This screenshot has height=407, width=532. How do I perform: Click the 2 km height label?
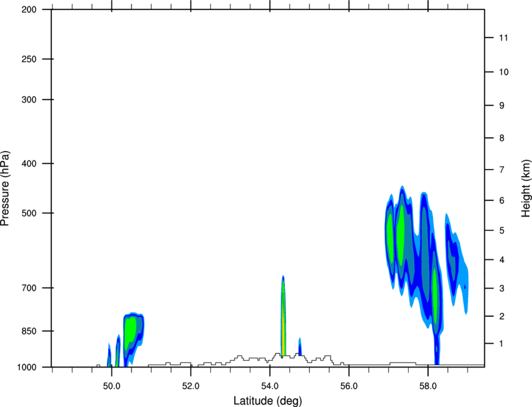click(502, 316)
